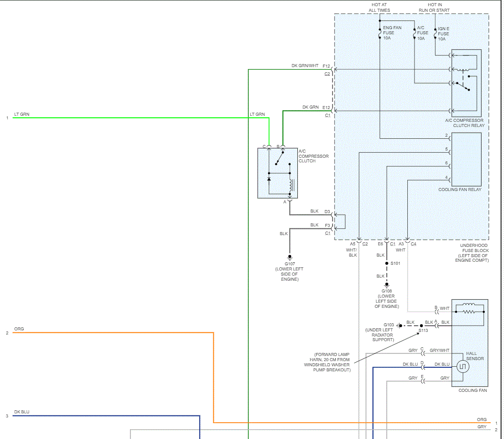The image size is (504, 439).
Task: Select the A/C COMPRESSOR CLUTCH RELAY label
Action: pyautogui.click(x=465, y=123)
